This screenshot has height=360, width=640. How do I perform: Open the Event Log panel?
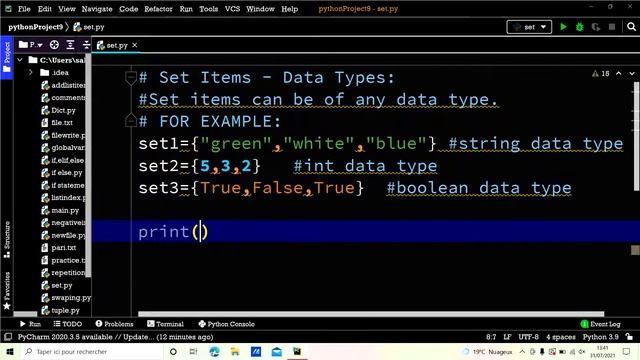click(600, 324)
